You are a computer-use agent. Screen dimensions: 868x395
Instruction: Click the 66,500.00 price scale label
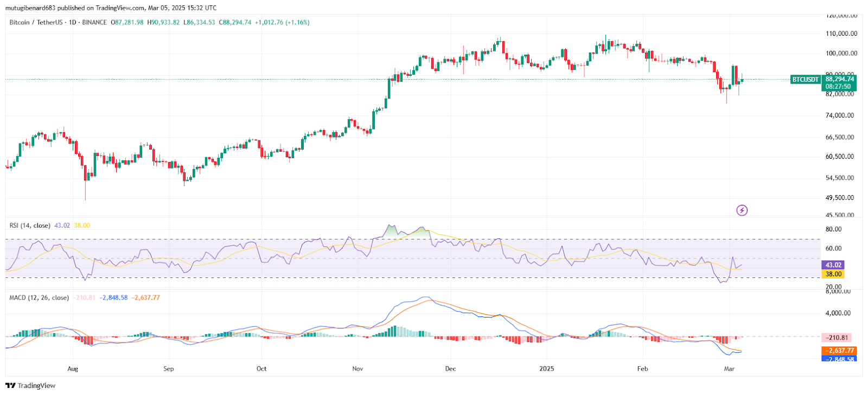pos(840,138)
